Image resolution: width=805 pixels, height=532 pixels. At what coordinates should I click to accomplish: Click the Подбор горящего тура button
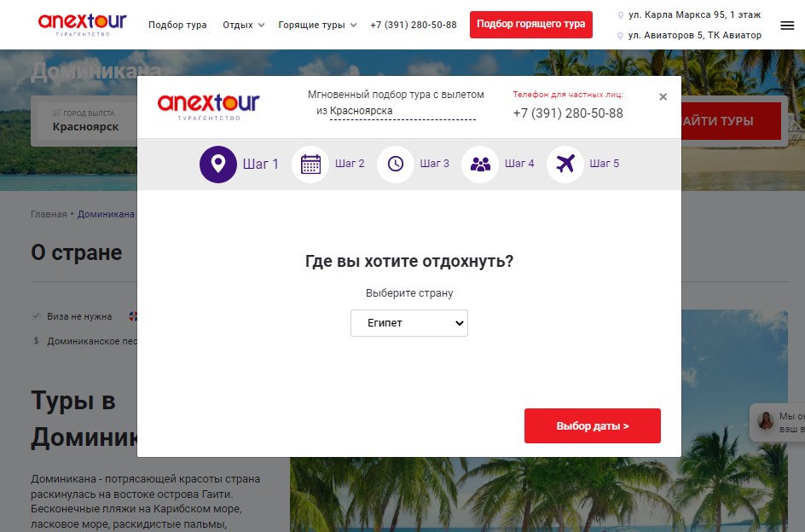[x=531, y=24]
